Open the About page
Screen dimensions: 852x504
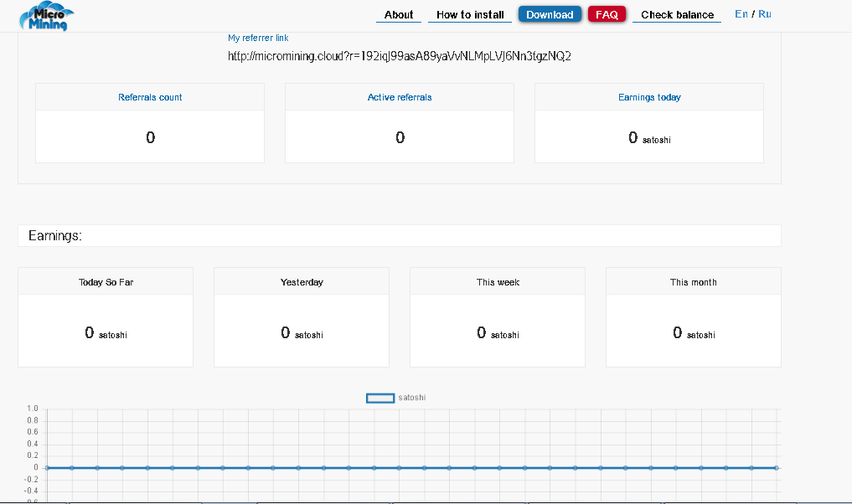click(x=398, y=14)
